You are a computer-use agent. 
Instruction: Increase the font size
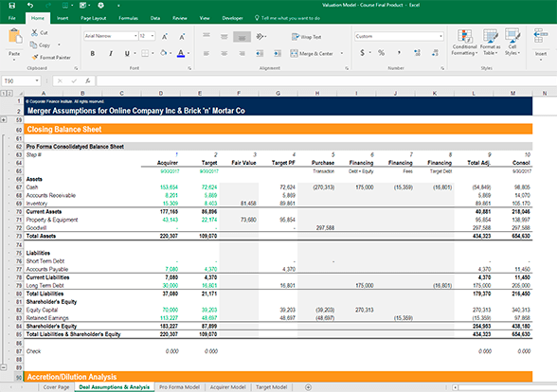165,37
